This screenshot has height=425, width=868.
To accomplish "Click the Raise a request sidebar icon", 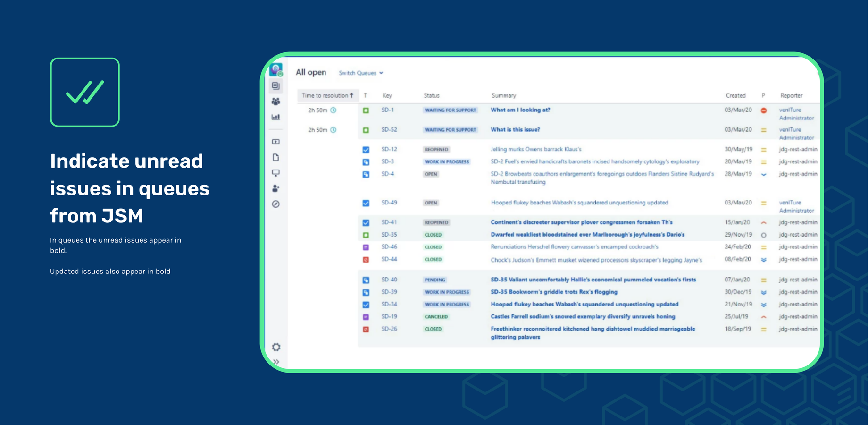I will [276, 142].
